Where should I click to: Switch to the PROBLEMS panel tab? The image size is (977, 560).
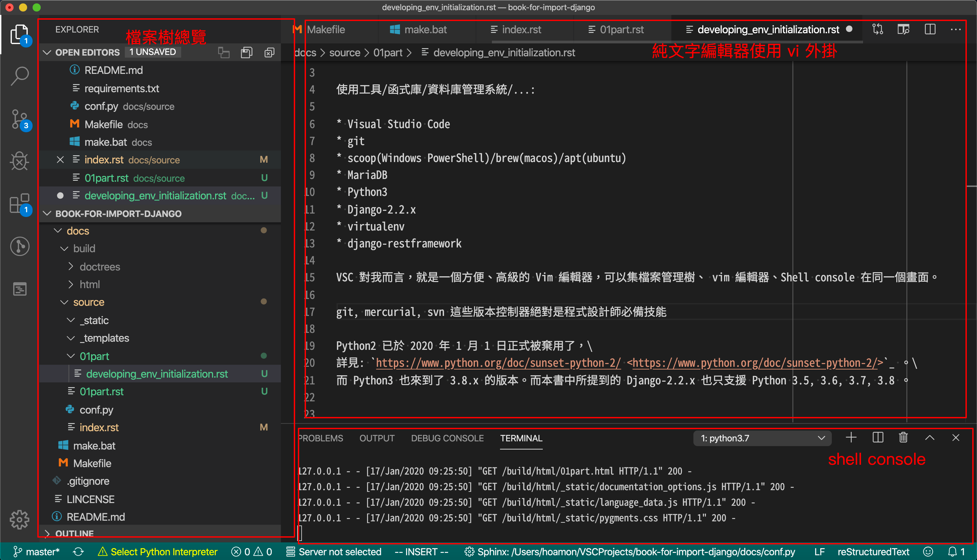(320, 438)
